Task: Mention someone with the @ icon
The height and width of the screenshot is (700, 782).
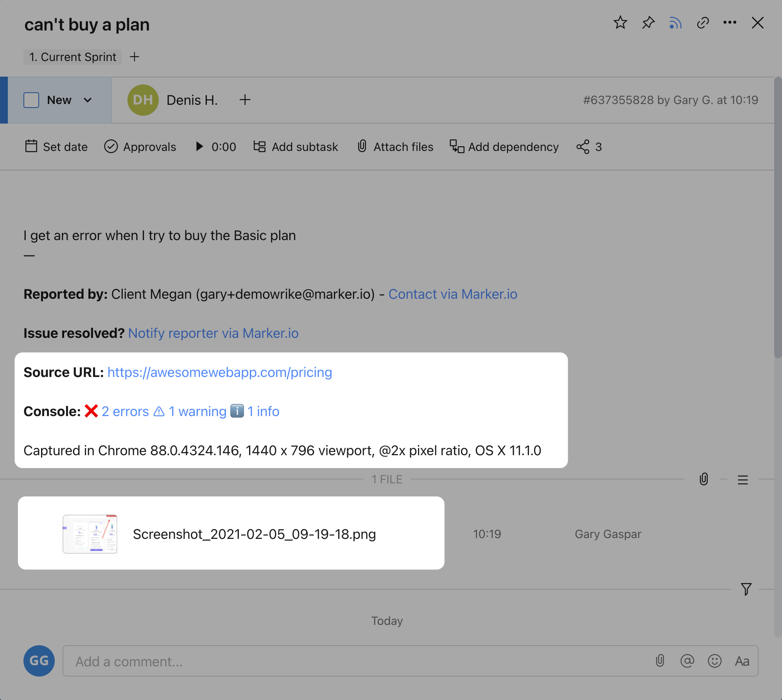Action: click(x=687, y=661)
